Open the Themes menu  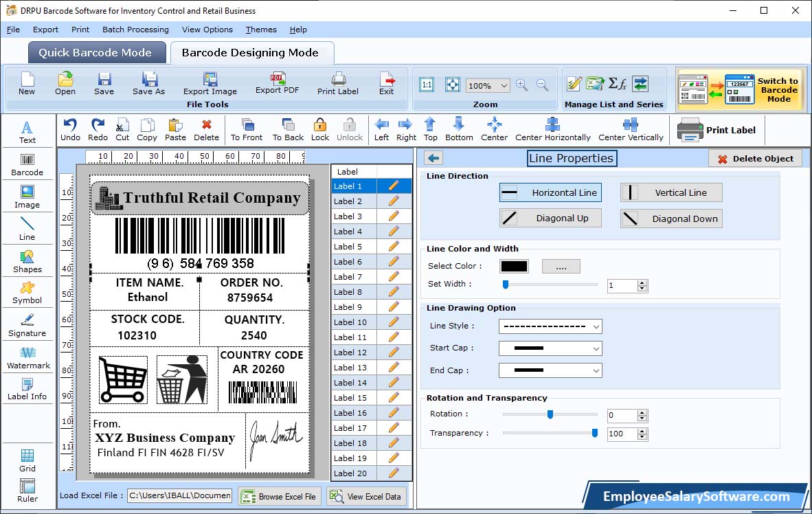tap(261, 30)
